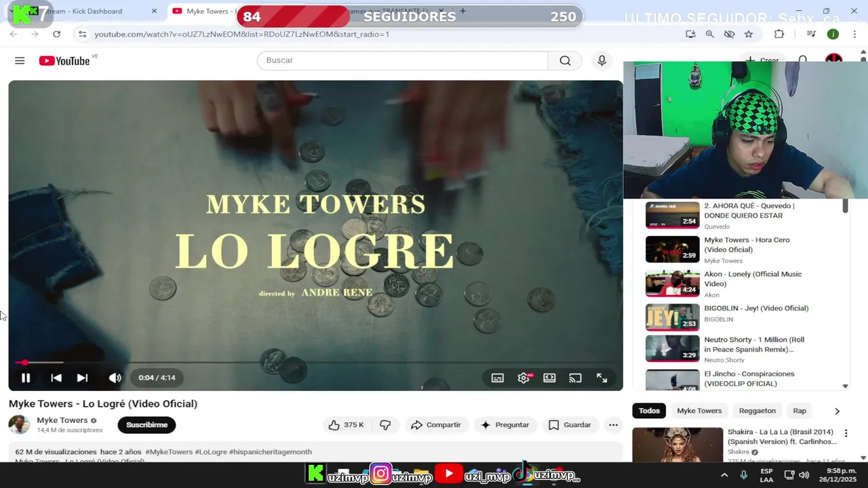Click the search magnifier button
This screenshot has height=488, width=868.
[x=565, y=61]
